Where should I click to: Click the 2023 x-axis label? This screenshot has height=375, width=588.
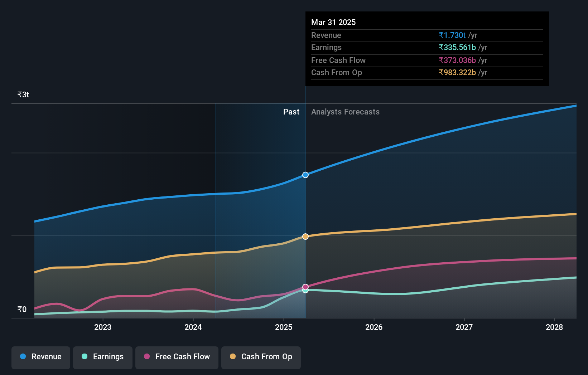coord(103,327)
